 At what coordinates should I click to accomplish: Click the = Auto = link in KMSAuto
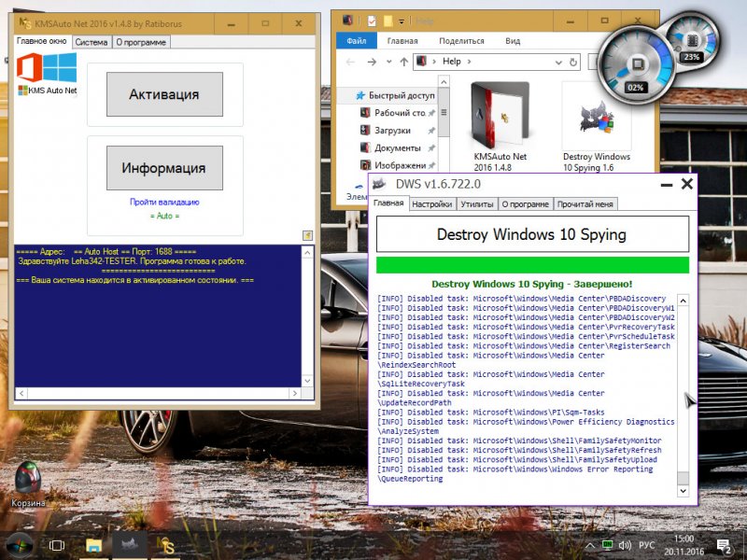(165, 216)
